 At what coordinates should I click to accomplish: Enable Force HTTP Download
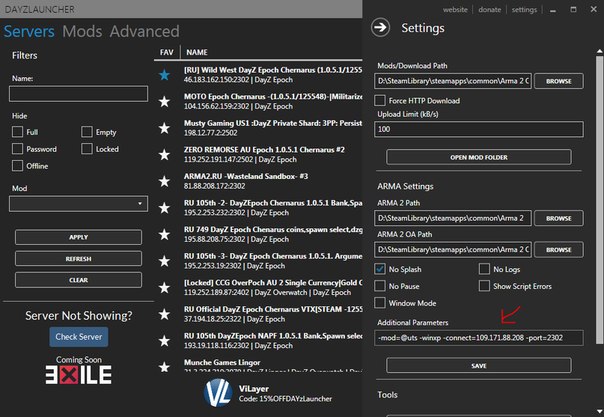click(380, 100)
